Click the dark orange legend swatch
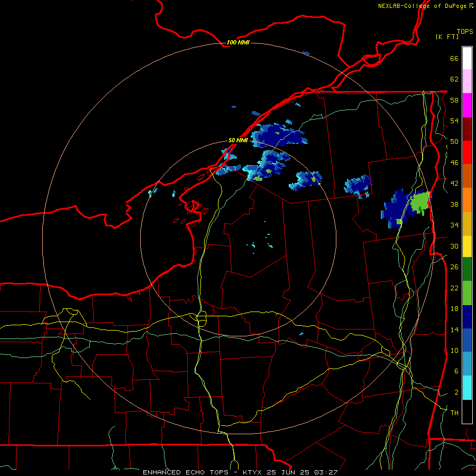Screen dimensions: 476x476 (467, 176)
